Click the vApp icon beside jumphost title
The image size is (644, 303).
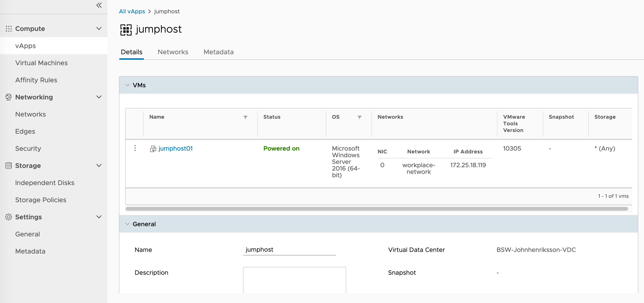pos(126,29)
